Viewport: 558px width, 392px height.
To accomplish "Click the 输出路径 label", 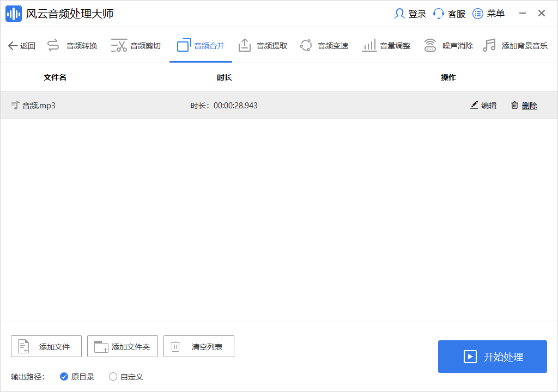I will coord(28,377).
